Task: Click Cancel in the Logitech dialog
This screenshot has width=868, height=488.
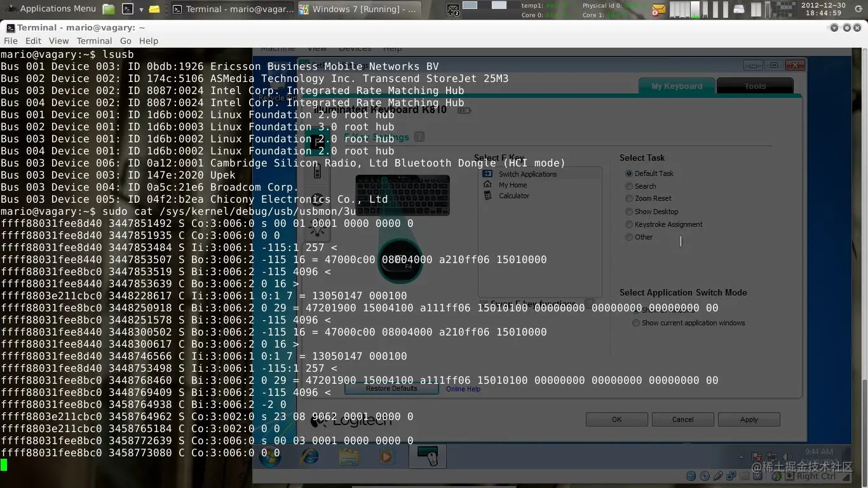Action: 683,419
